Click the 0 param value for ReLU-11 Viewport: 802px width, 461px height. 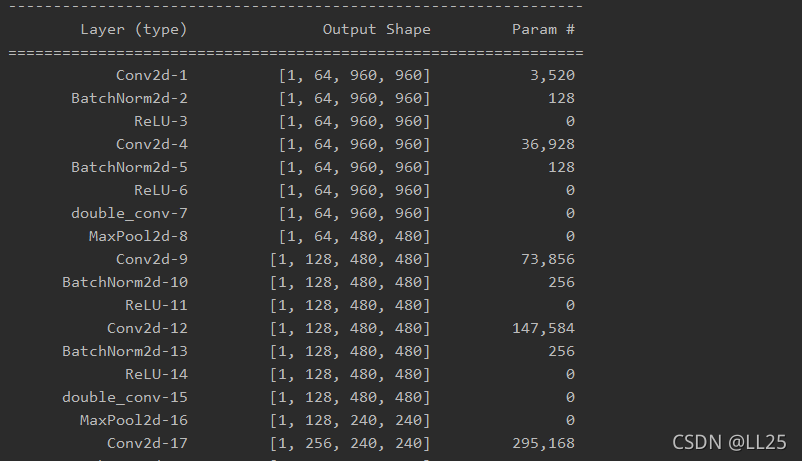click(570, 305)
